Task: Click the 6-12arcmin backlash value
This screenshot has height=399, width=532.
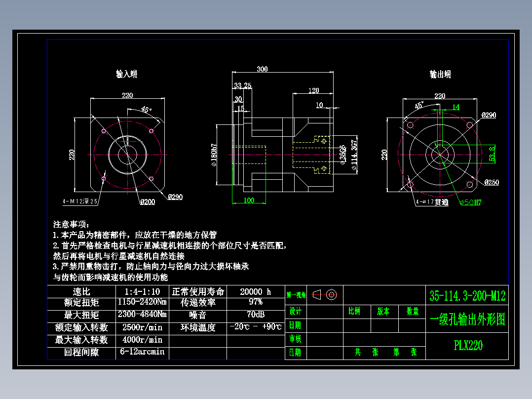Action: coord(142,352)
